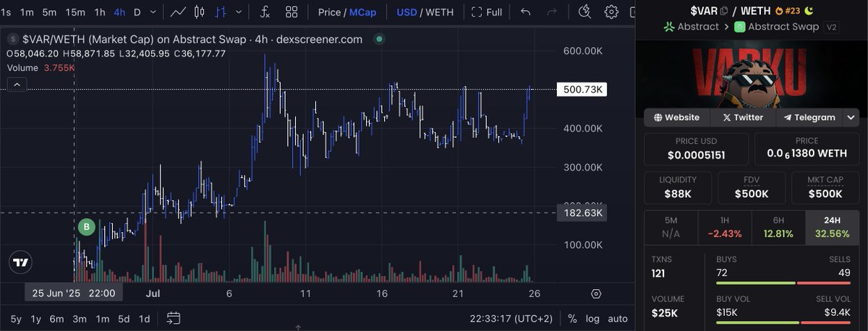Select the candlestick chart style icon
868x331 pixels.
click(x=200, y=12)
